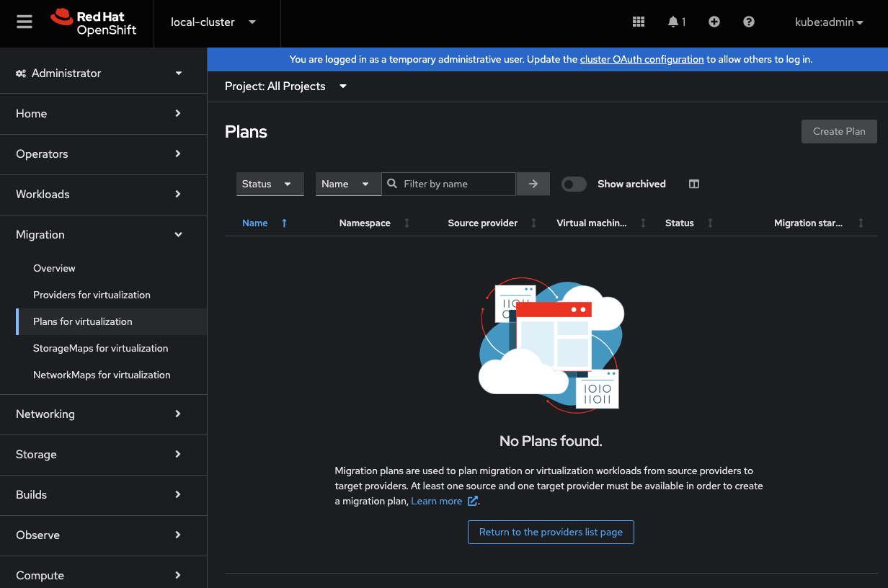Expand the Storage navigation section
This screenshot has width=888, height=588.
pyautogui.click(x=103, y=455)
